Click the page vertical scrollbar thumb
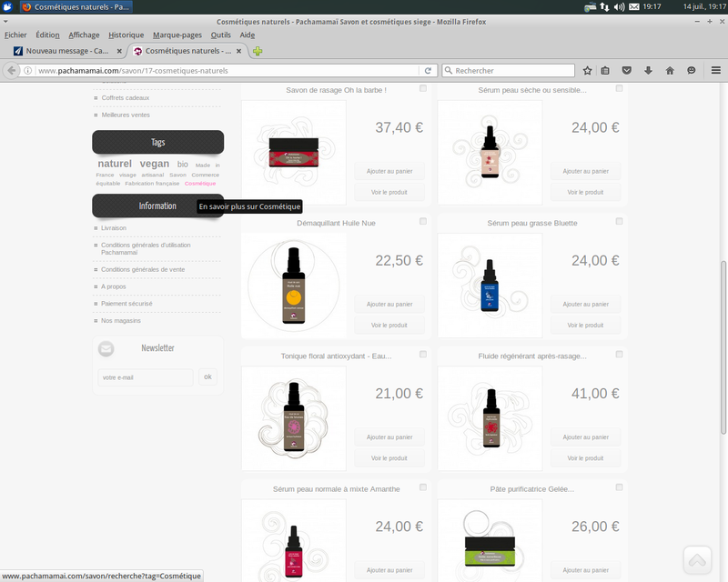Image resolution: width=728 pixels, height=582 pixels. tap(723, 348)
